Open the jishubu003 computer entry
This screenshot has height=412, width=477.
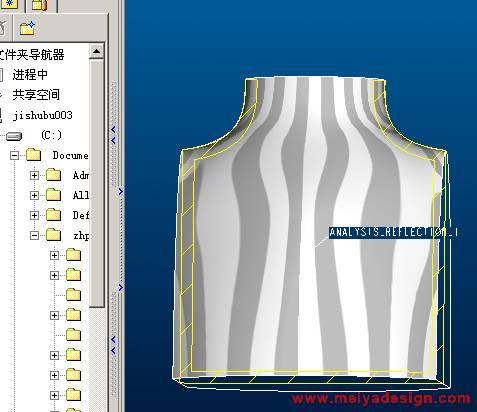point(42,115)
